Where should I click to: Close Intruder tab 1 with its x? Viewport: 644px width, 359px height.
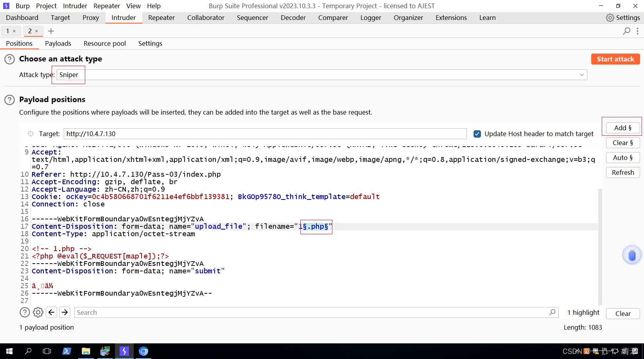point(14,31)
